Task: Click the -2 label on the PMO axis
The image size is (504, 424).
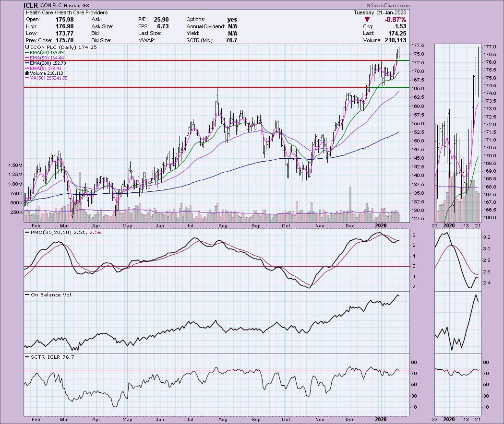Action: pyautogui.click(x=414, y=287)
